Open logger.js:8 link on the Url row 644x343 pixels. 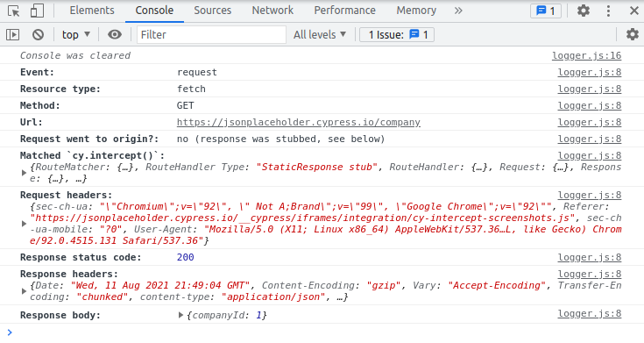click(590, 122)
